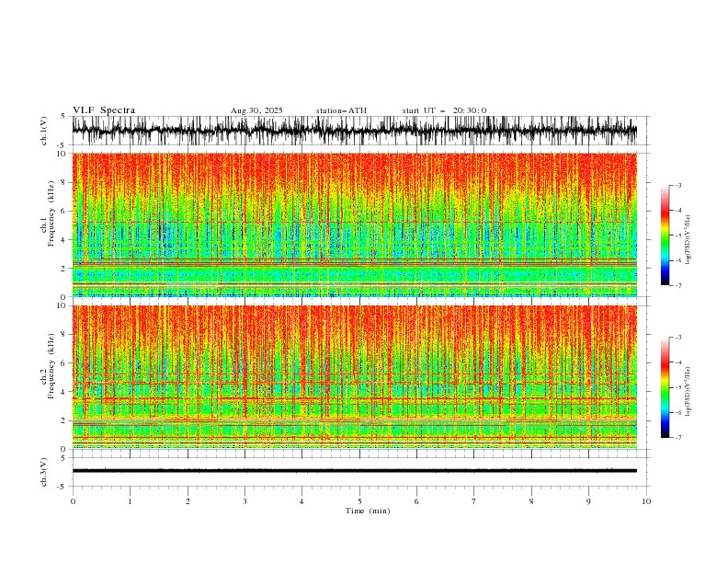This screenshot has height=563, width=728.
Task: Click the "-5" label on ch.1 colorbar
Action: click(677, 236)
